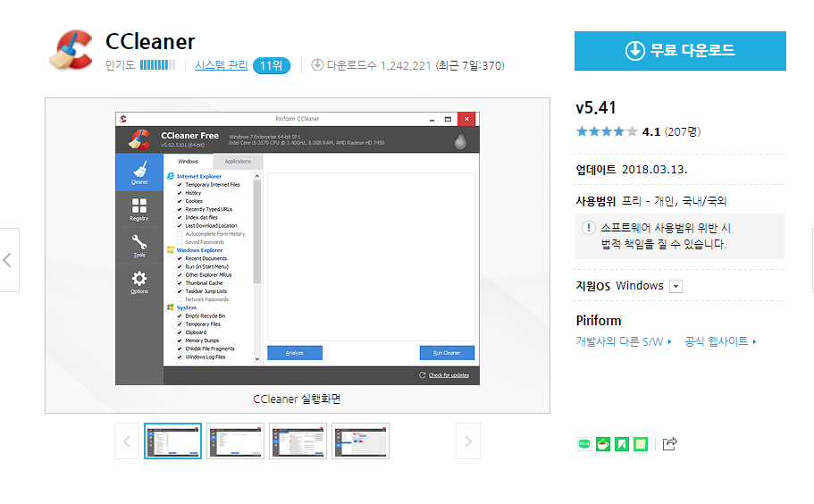Click the thumbnail strip previous arrow
814x504 pixels.
pos(127,441)
